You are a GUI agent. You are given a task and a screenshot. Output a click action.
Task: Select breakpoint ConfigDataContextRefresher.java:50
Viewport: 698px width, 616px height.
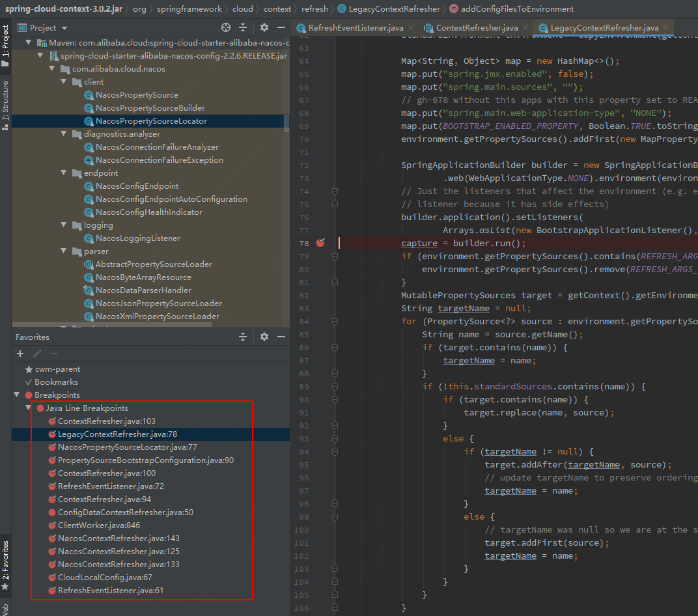click(126, 512)
